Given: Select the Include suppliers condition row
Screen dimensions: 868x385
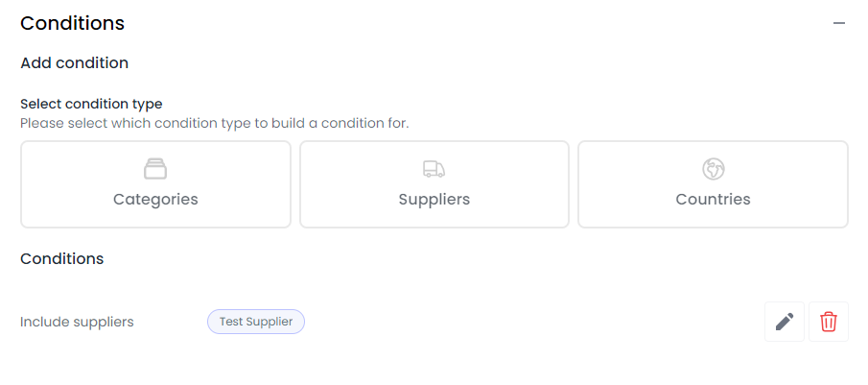Looking at the screenshot, I should [x=434, y=322].
